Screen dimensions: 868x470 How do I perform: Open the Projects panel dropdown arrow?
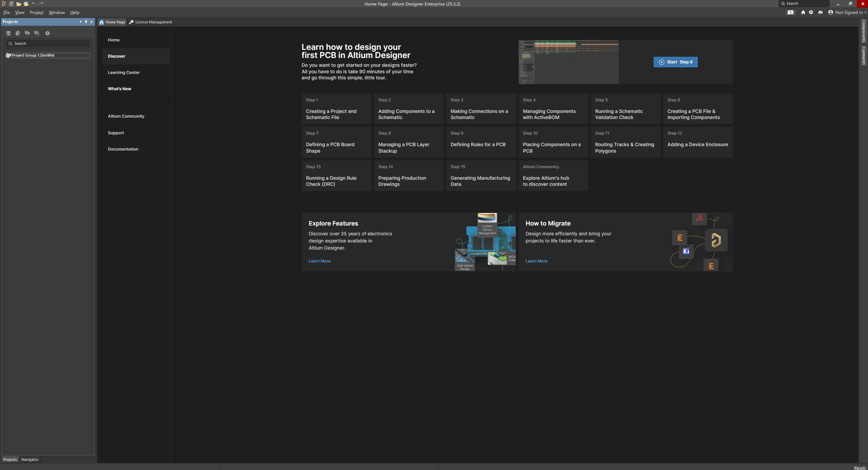click(x=80, y=22)
